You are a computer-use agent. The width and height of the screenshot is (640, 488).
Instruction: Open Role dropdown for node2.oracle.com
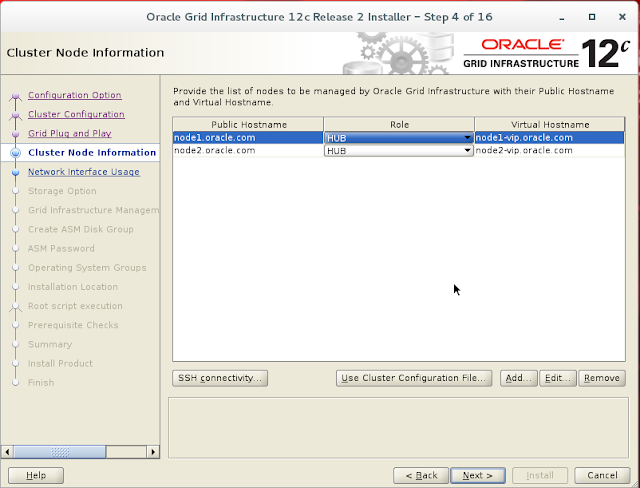(398, 151)
